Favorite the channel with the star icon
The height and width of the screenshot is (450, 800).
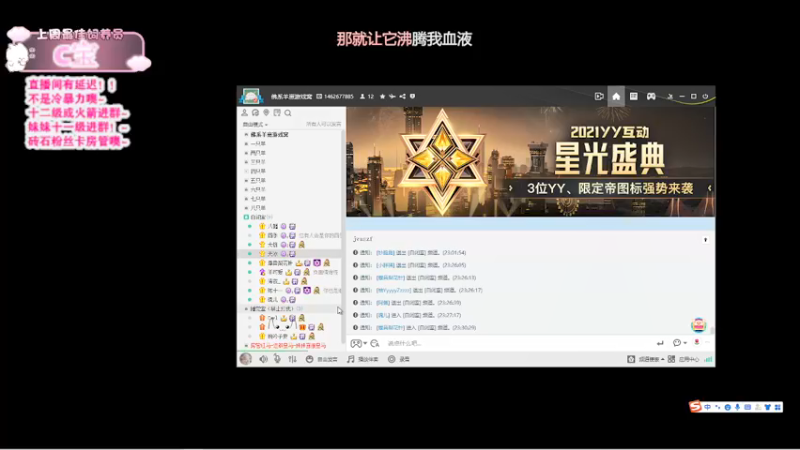click(x=382, y=96)
